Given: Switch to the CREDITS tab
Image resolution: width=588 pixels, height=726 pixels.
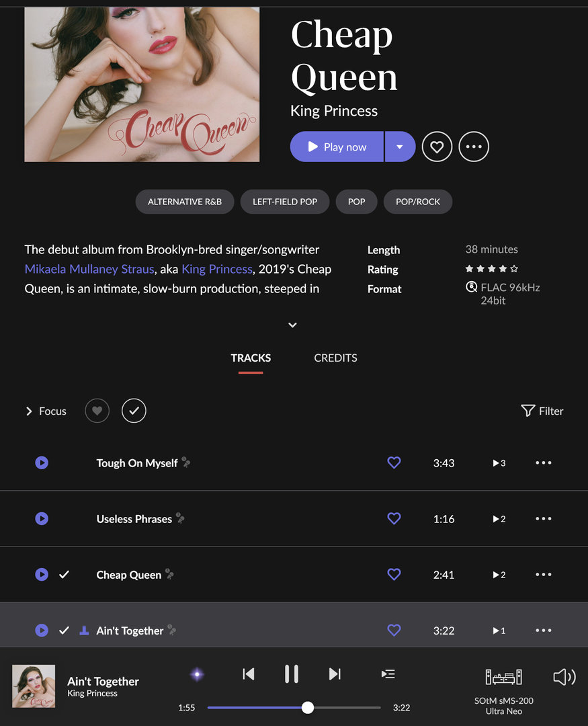Looking at the screenshot, I should [336, 358].
